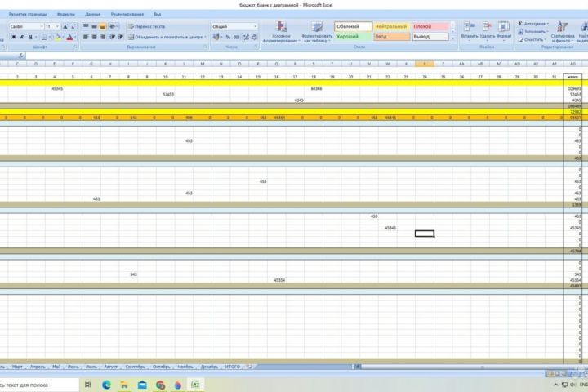Increase decimal places
588x392 pixels.
246,37
